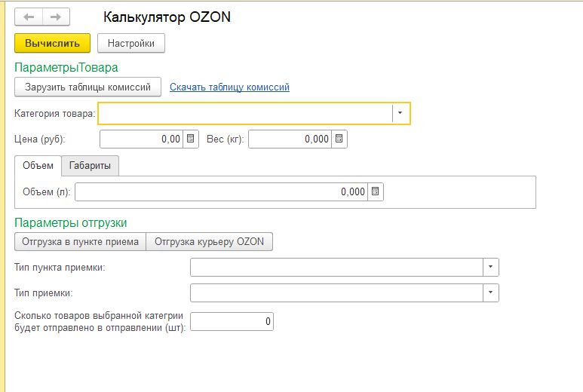Expand the Тип пункта приемки dropdown arrow
583x392 pixels.
pos(491,267)
